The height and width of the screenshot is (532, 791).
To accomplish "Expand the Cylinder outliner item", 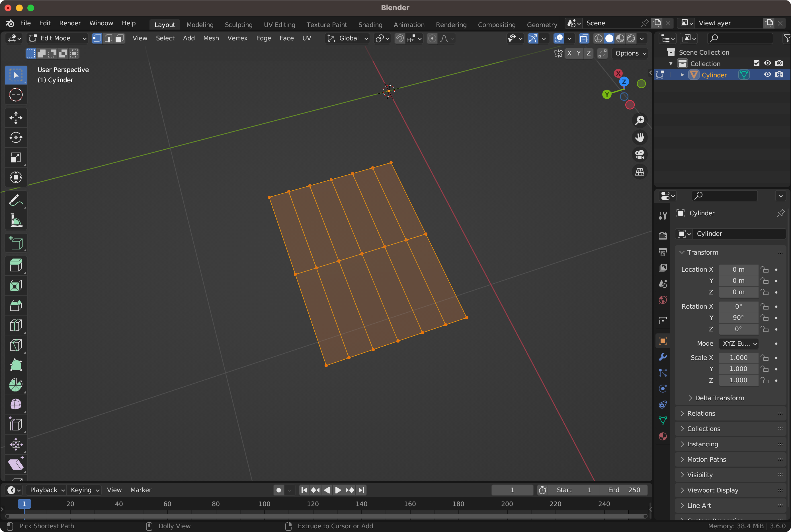I will (682, 75).
